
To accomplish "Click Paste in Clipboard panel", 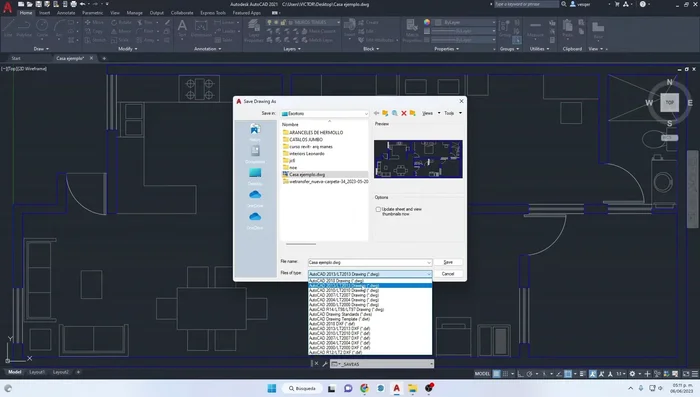I will (x=567, y=28).
